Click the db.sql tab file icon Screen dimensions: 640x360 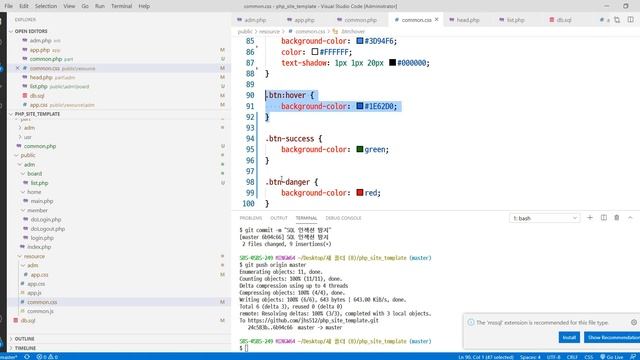[552, 20]
